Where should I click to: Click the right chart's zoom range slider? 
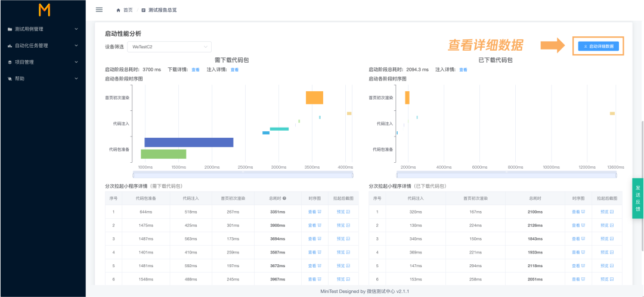pyautogui.click(x=506, y=175)
